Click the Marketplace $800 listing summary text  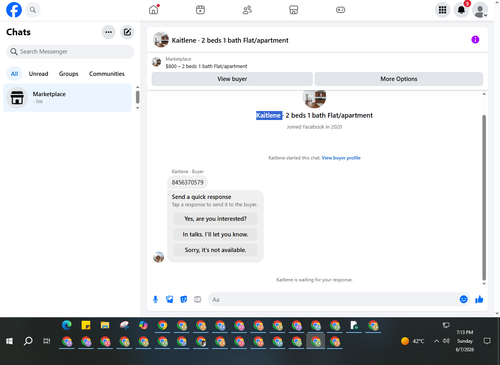point(206,66)
